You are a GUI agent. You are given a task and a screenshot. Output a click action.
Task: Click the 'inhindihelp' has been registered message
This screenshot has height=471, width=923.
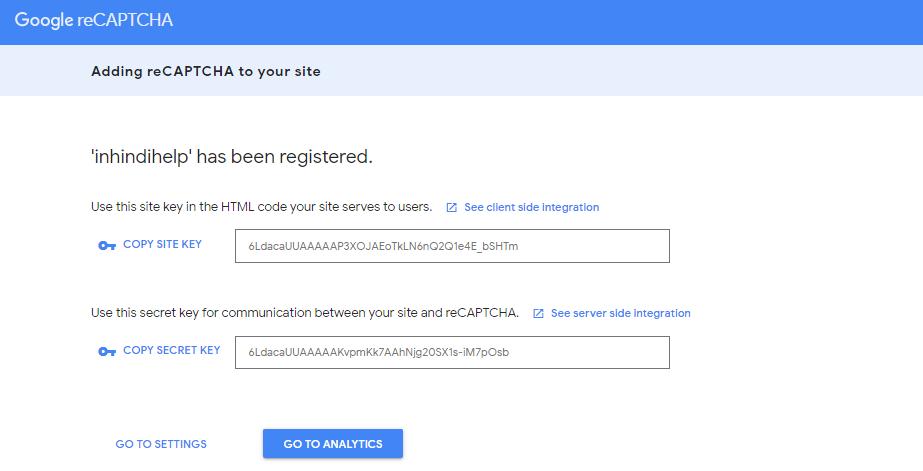click(232, 157)
